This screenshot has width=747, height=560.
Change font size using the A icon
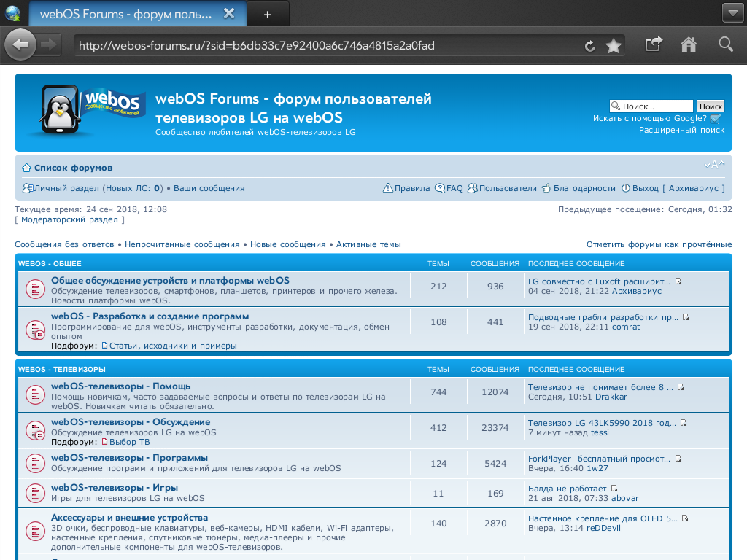(715, 165)
